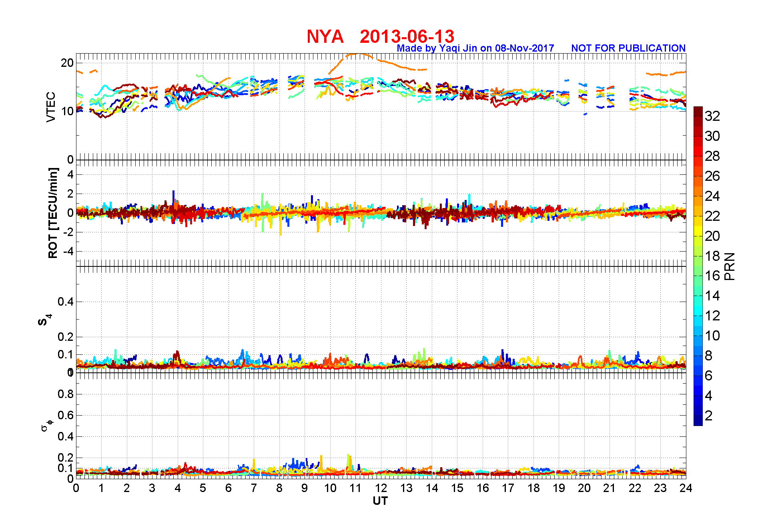Screen dimensions: 762x532
Task: Click the 'NOT FOR PUBLICATION' notice
Action: pos(628,48)
